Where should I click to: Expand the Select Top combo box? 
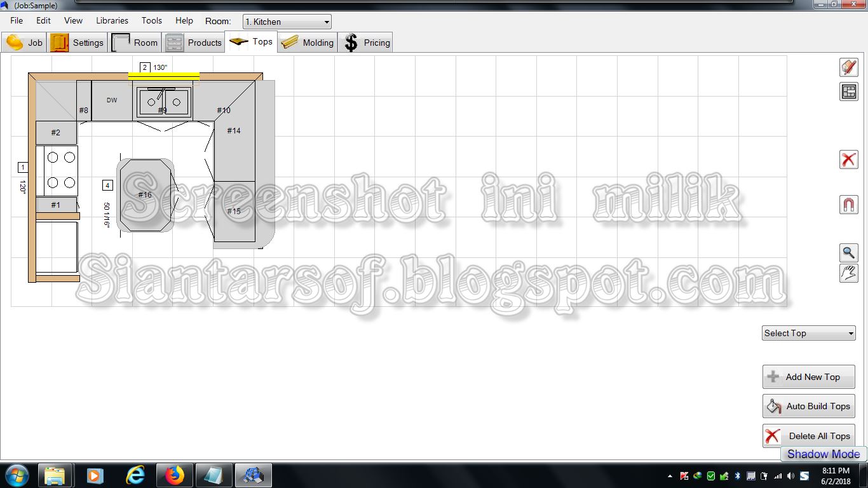tap(808, 332)
